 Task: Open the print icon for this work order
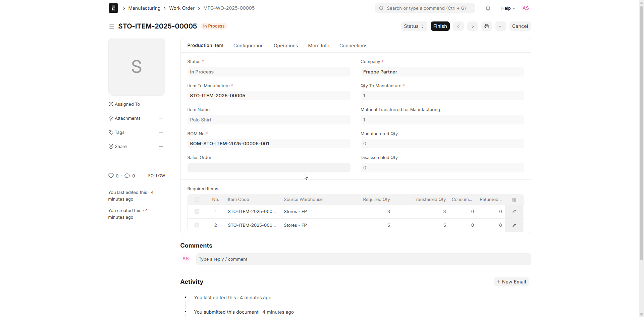click(x=486, y=26)
